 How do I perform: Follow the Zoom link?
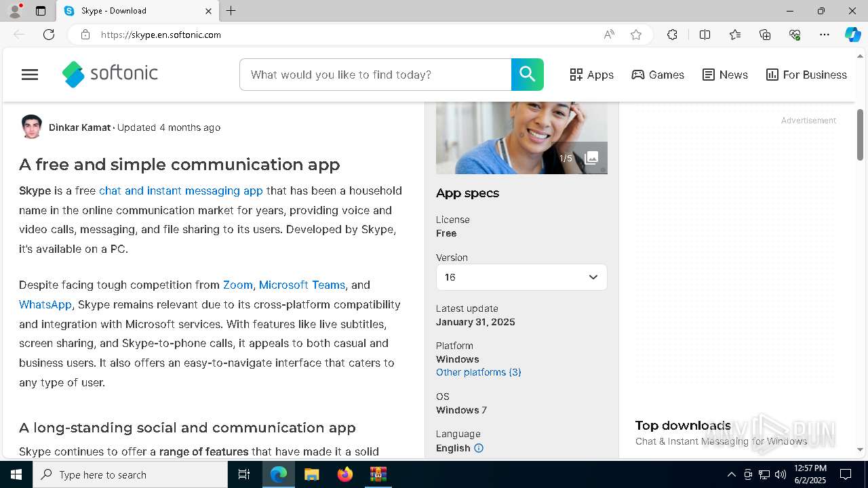(238, 285)
